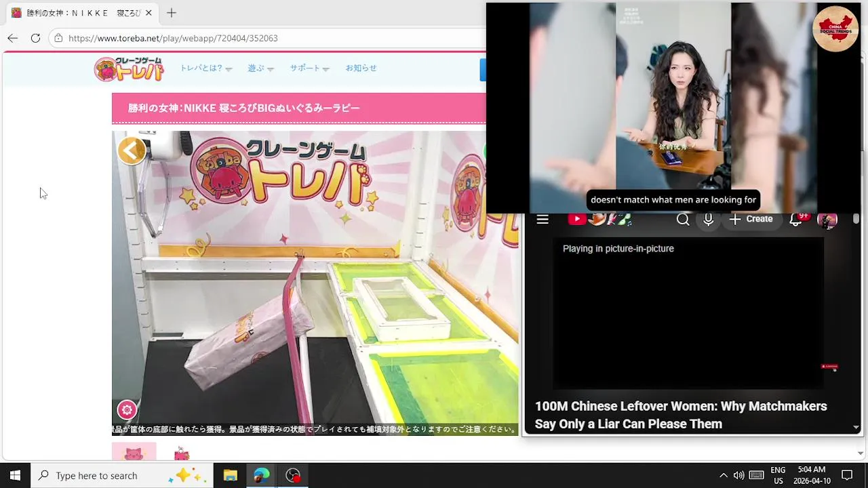This screenshot has height=488, width=868.
Task: Expand the サポート menu
Action: pyautogui.click(x=309, y=68)
